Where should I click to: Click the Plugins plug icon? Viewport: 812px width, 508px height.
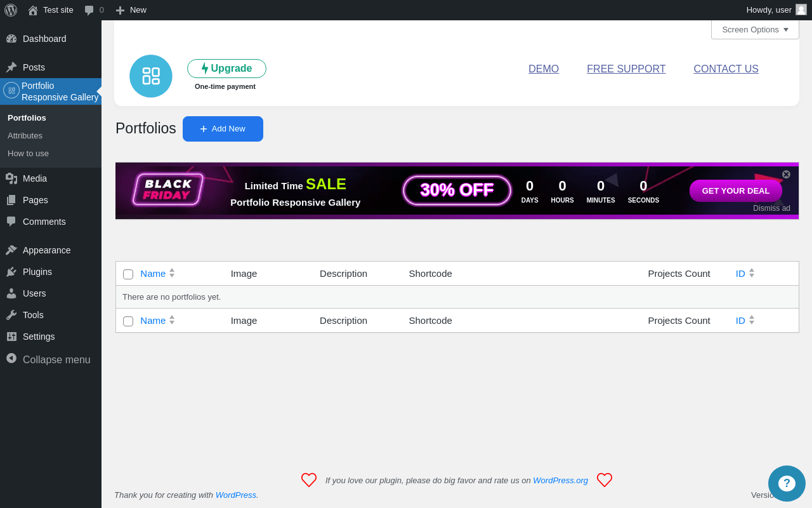(x=11, y=272)
